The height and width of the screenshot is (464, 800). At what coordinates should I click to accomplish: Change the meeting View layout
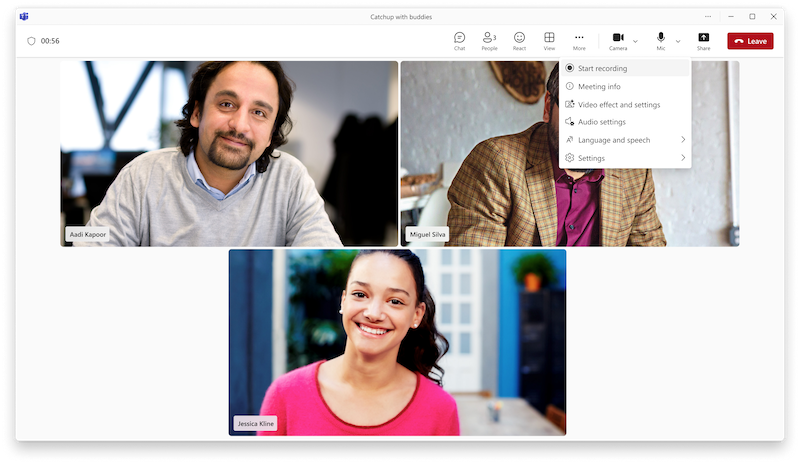coord(549,40)
